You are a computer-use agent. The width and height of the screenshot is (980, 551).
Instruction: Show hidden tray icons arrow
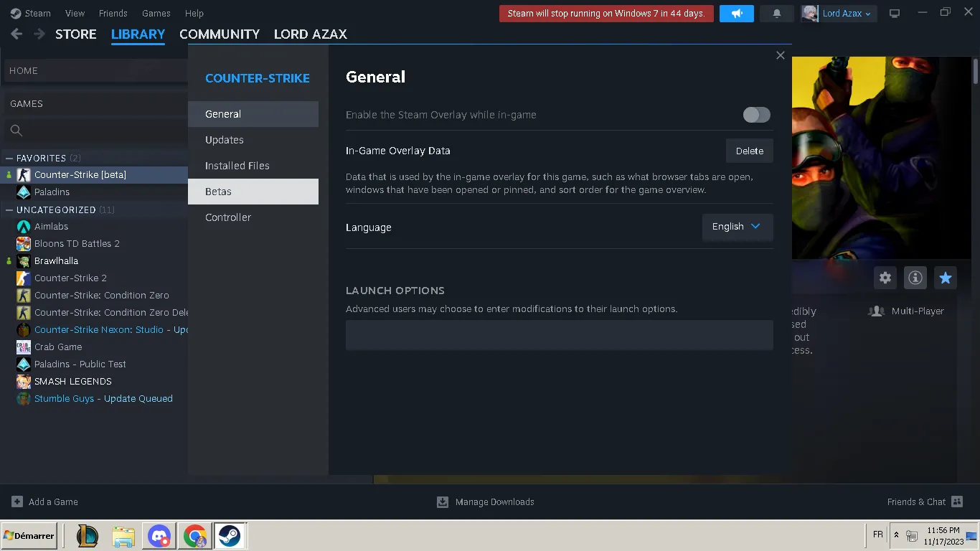(896, 535)
